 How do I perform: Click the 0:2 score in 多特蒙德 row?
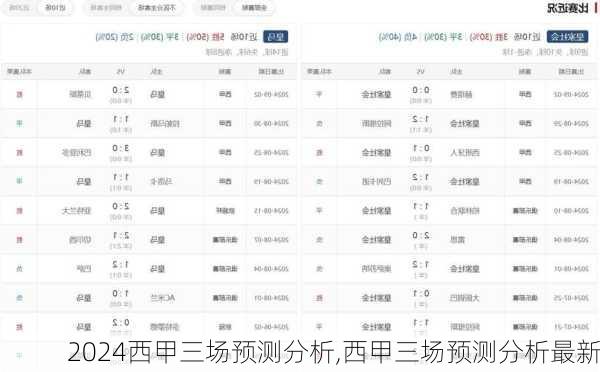click(x=121, y=322)
